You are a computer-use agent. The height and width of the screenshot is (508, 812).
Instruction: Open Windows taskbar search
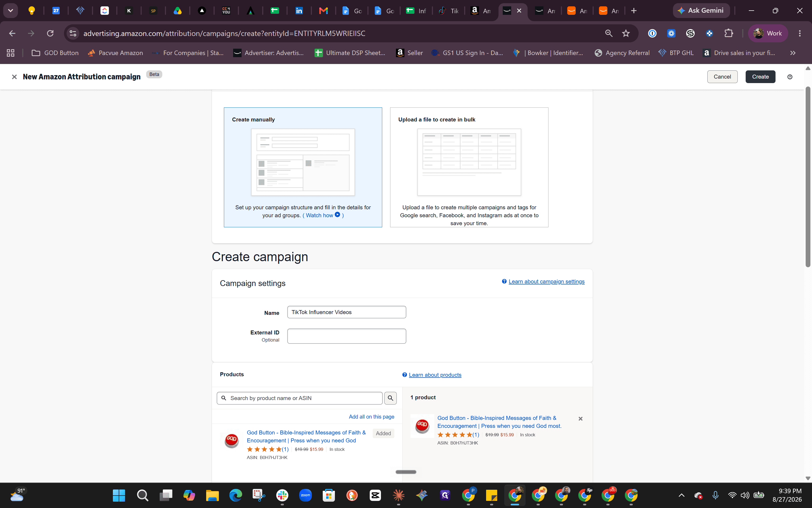pos(142,495)
